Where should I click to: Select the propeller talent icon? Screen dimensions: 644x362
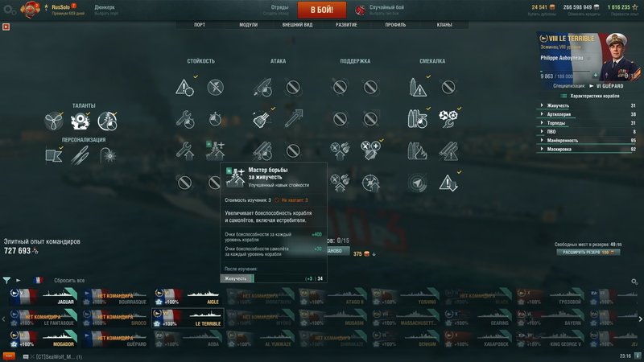tap(54, 121)
